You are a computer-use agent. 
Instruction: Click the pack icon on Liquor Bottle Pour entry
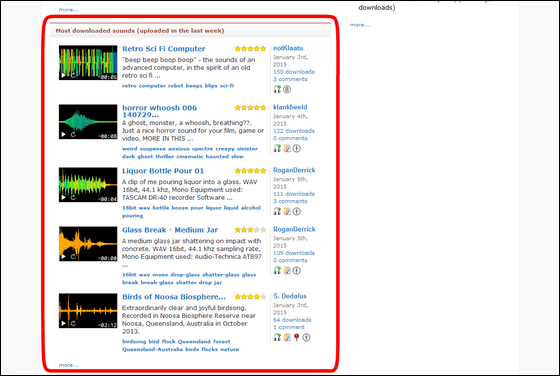coord(287,211)
